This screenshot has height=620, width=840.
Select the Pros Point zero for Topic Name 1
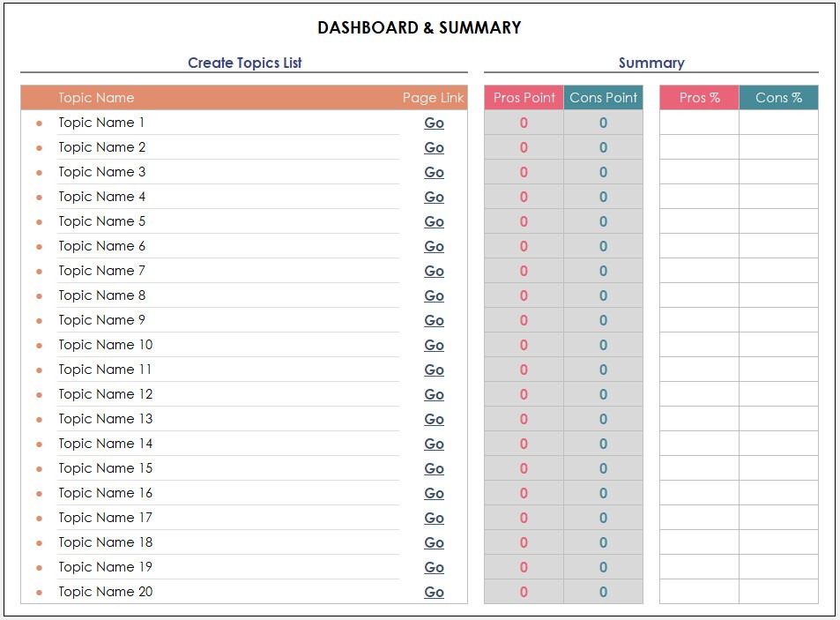(x=523, y=123)
